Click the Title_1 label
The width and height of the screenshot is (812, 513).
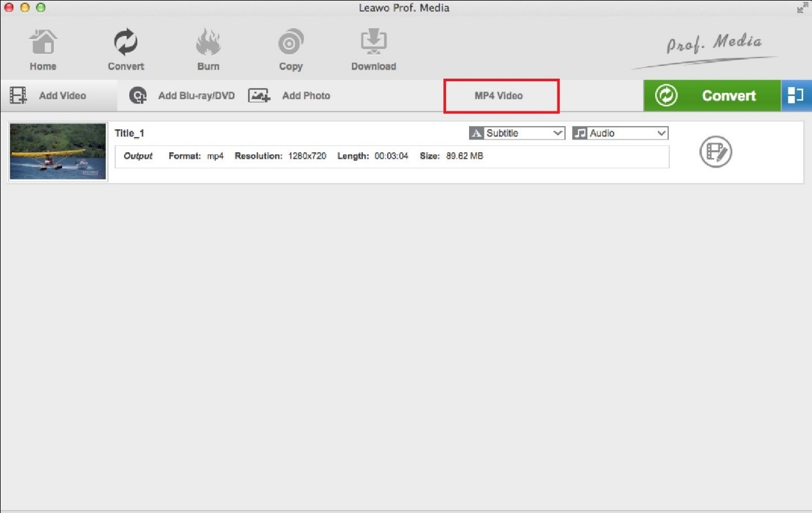130,133
